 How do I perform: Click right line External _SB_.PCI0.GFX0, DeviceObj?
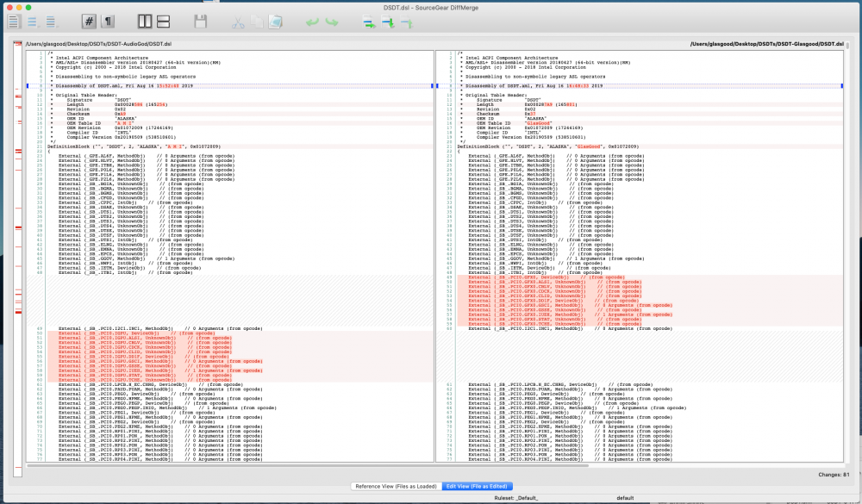(547, 277)
